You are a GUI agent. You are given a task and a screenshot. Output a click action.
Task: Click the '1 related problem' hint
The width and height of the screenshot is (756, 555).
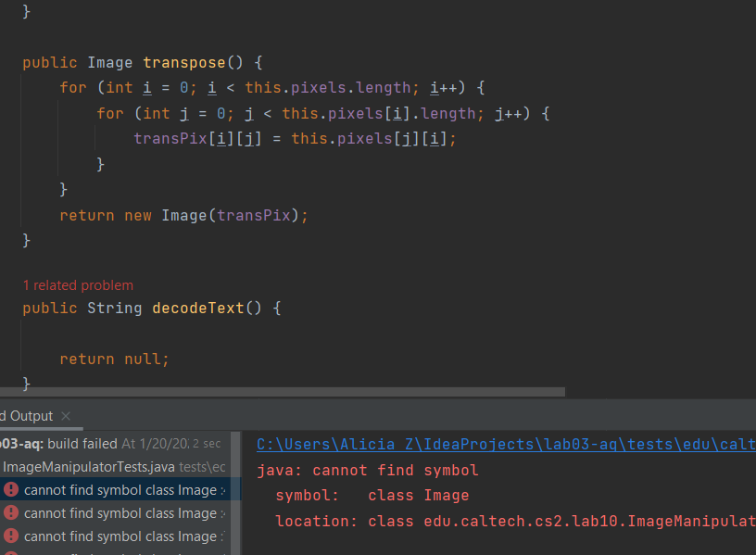coord(78,285)
